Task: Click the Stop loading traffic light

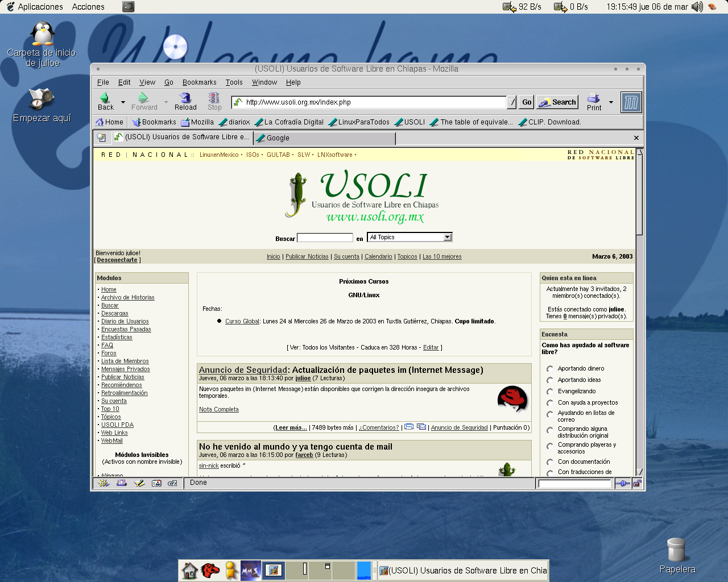Action: (x=214, y=102)
